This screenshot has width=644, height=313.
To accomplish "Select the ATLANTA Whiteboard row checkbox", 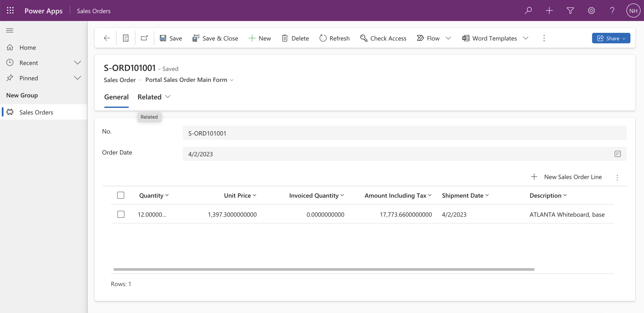I will coord(121,214).
